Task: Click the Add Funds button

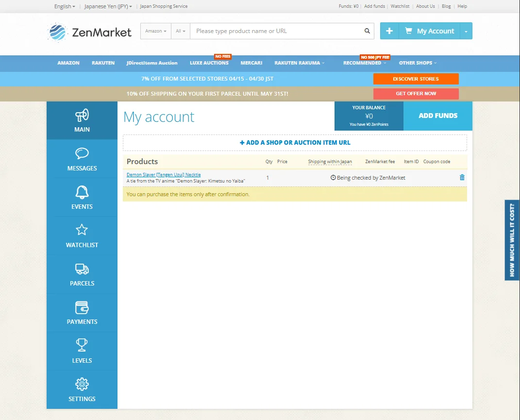Action: (x=438, y=116)
